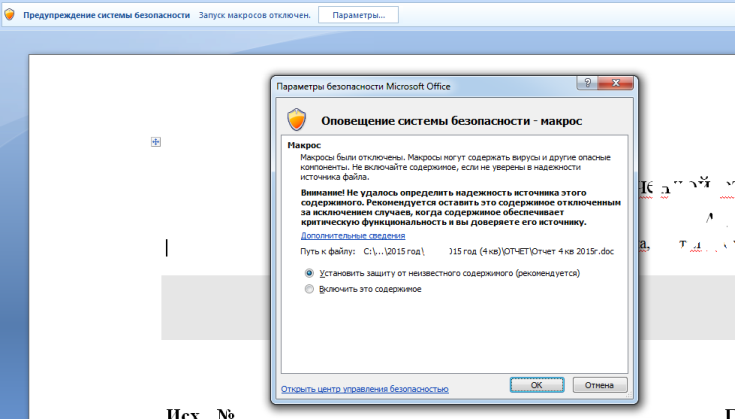Open the dialog help question-mark button
Image resolution: width=735 pixels, height=419 pixels.
pos(587,83)
